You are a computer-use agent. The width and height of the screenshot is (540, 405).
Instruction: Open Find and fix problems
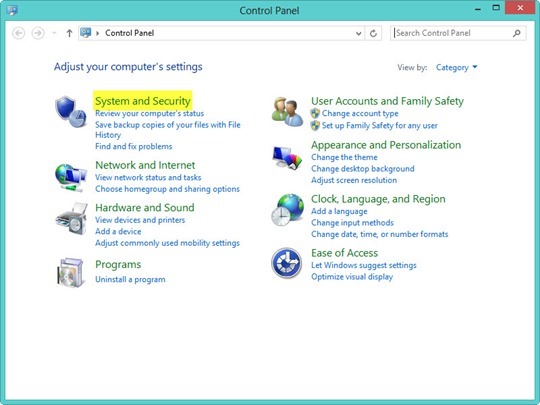pyautogui.click(x=134, y=146)
